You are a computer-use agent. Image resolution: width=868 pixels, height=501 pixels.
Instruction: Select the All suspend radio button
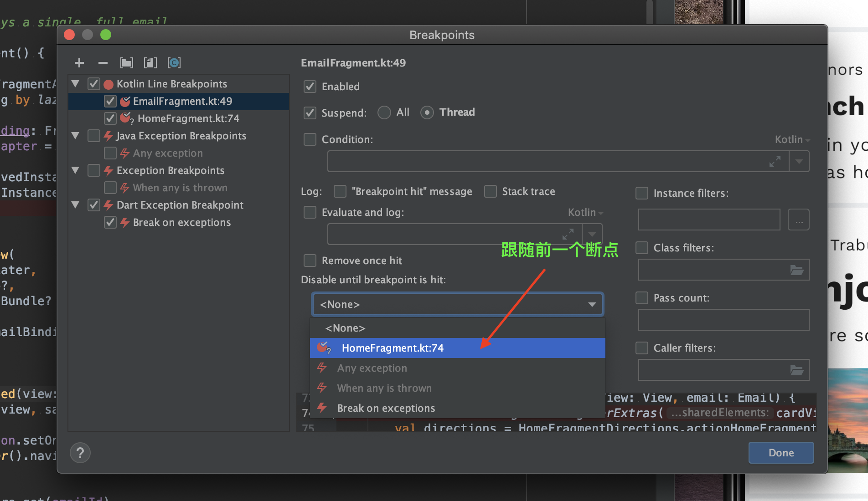384,112
